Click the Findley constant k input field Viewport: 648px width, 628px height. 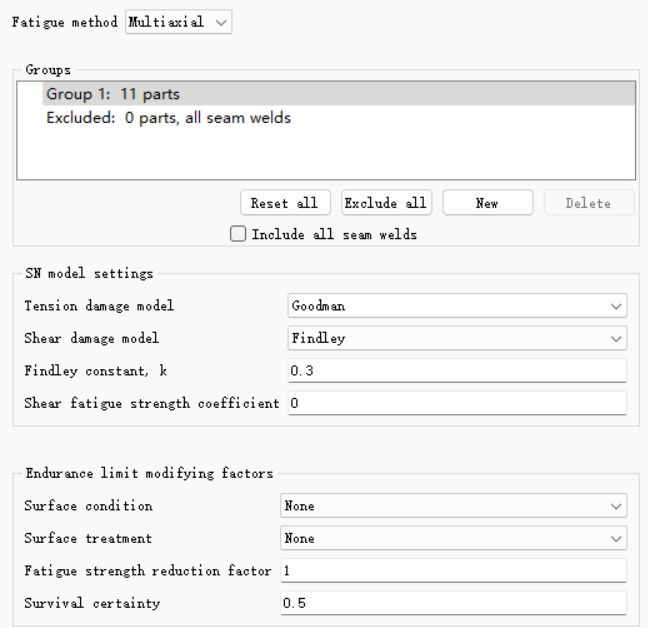coord(457,371)
